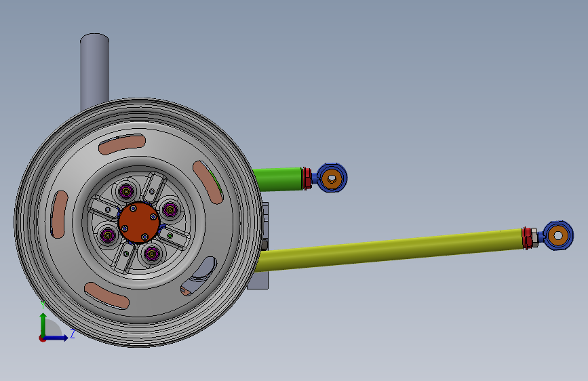Select the bottom purple lug nut
The height and width of the screenshot is (381, 588).
point(152,254)
